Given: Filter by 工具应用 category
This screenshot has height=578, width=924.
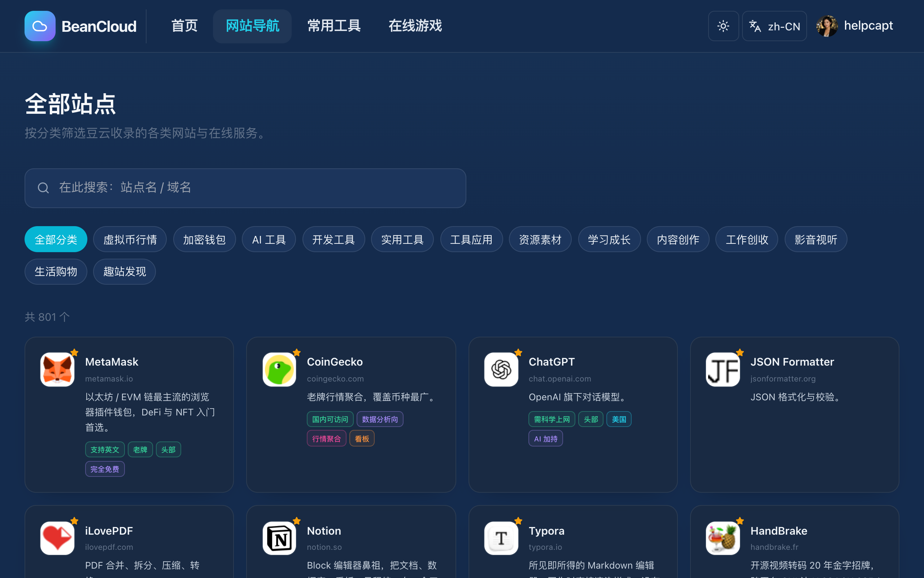Looking at the screenshot, I should (471, 239).
